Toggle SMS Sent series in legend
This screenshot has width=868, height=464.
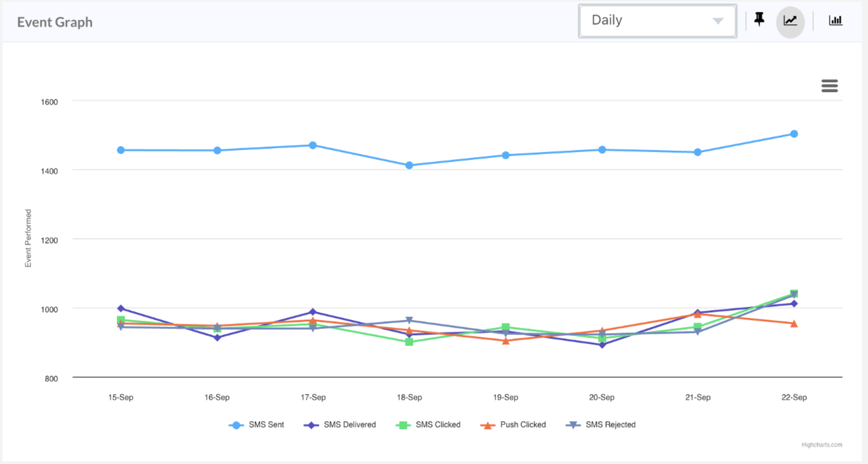(266, 424)
